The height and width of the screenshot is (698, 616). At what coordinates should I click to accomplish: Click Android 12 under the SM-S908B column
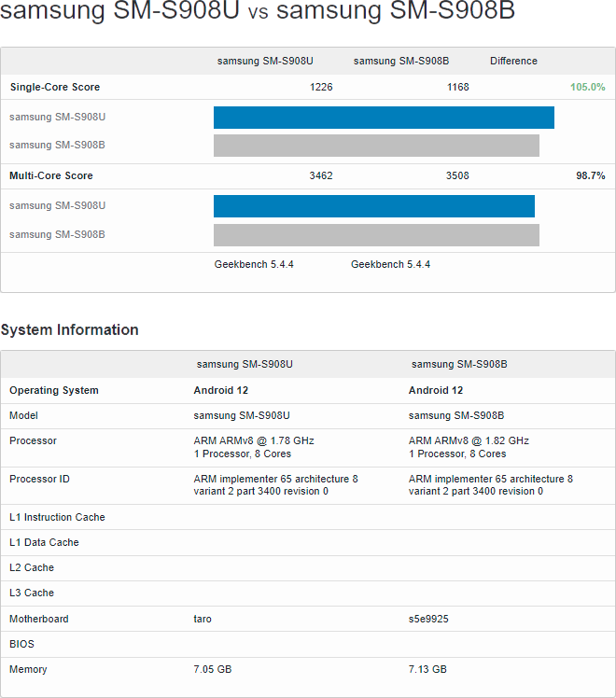tap(436, 390)
